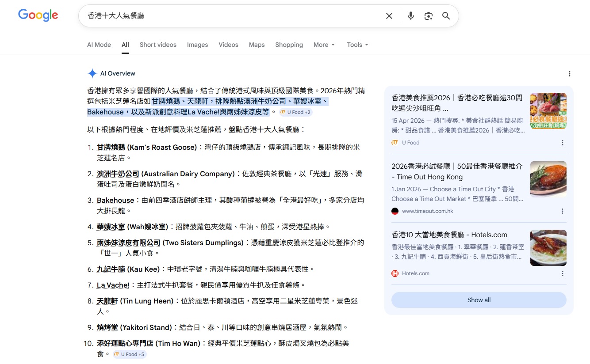Click 兩姊妹涼皮有限公司 (Two Sisters Dumplings) entry
This screenshot has width=590, height=364.
click(x=170, y=243)
